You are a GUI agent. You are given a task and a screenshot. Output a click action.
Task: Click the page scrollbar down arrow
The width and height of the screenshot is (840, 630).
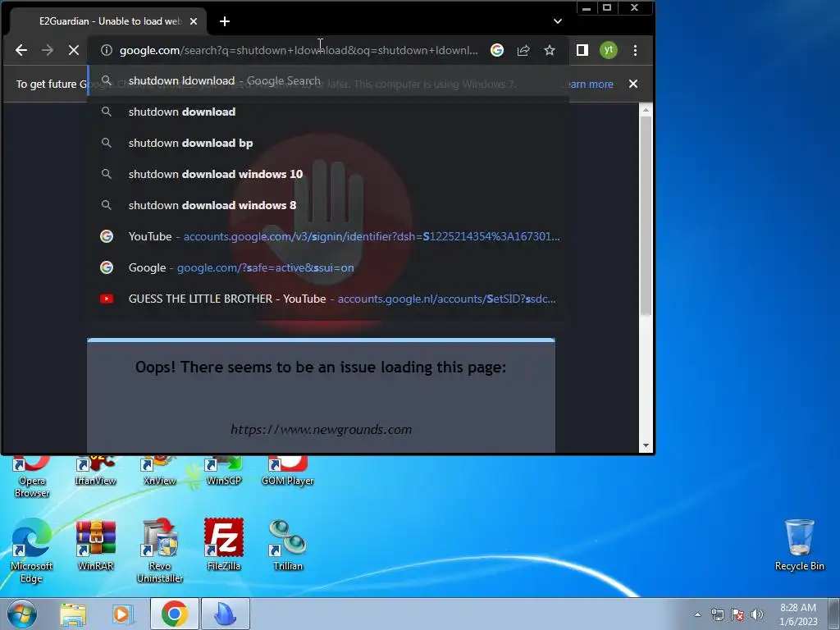click(646, 445)
